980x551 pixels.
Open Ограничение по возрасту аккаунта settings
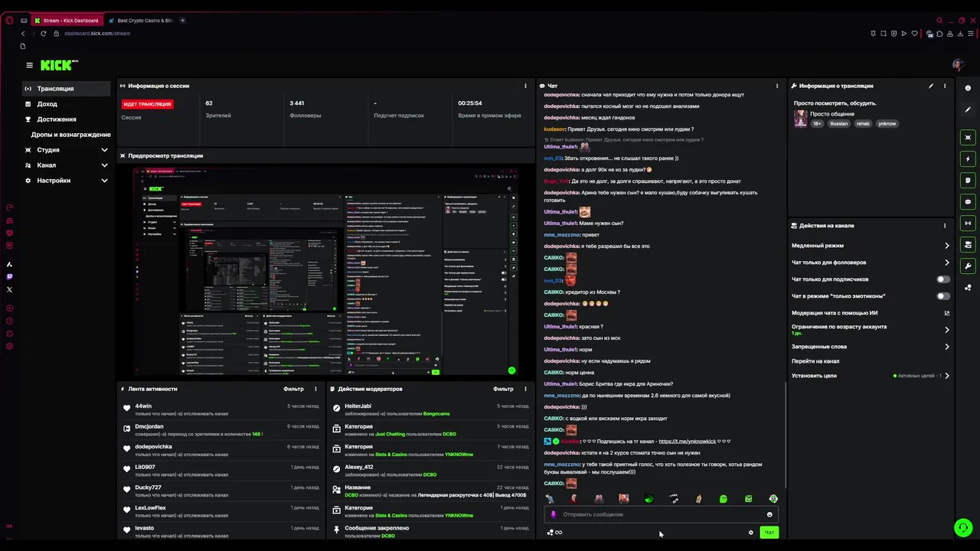pos(871,330)
